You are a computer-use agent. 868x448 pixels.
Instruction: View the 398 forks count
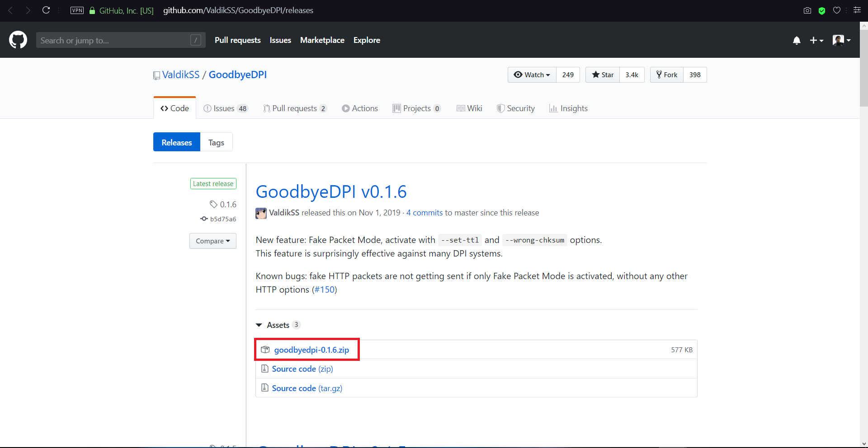[695, 75]
